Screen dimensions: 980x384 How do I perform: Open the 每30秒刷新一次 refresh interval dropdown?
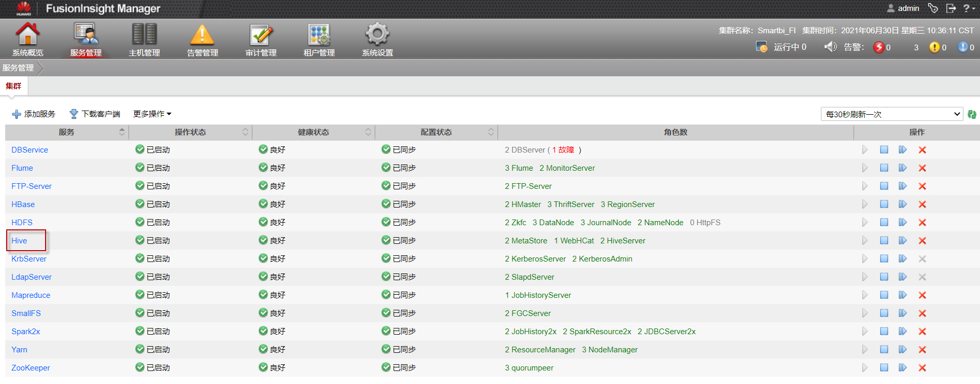coord(892,114)
